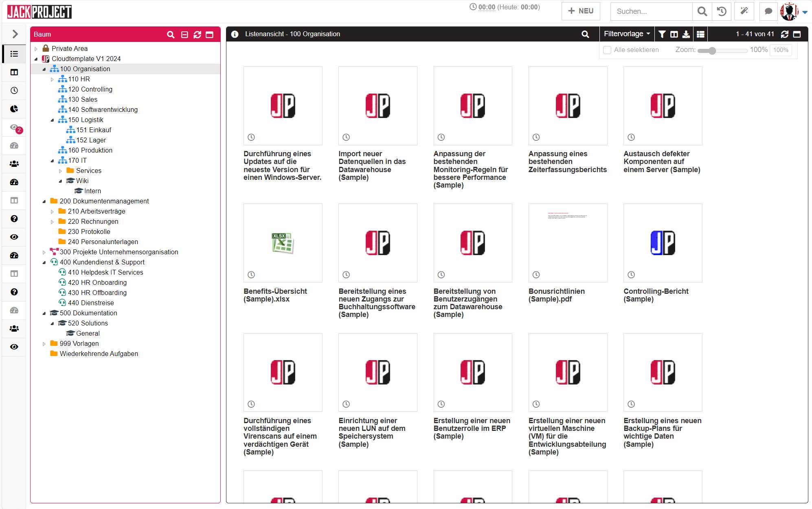
Task: Click the NEU button
Action: point(581,11)
